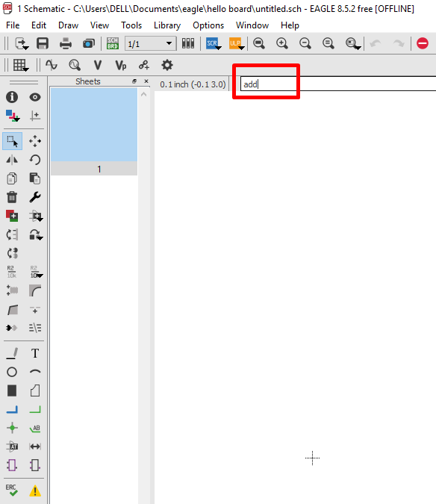Select the Move tool
This screenshot has height=504, width=436.
click(35, 141)
